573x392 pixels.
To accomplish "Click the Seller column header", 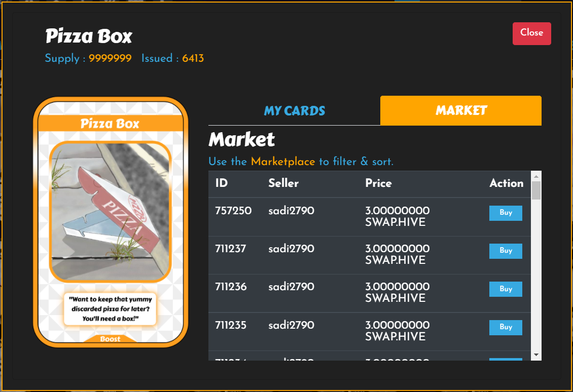I will pos(283,183).
